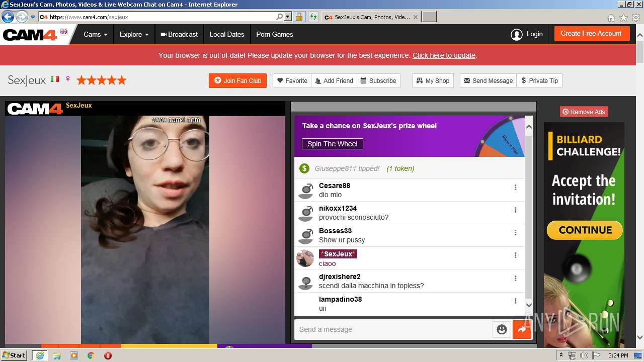Click the 'Click here to update' link
Screen dimensions: 644x362
click(x=444, y=55)
